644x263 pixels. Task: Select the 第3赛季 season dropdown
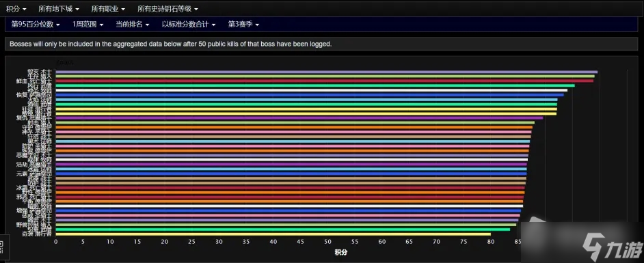coord(243,24)
